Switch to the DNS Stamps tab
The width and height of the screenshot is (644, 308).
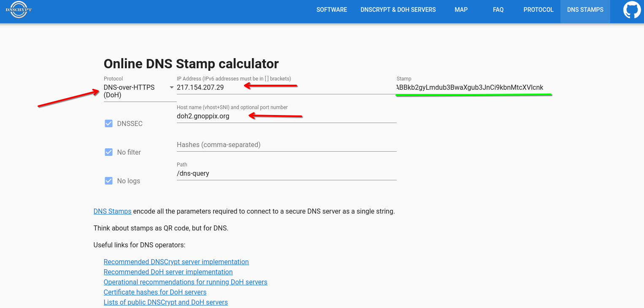[585, 10]
